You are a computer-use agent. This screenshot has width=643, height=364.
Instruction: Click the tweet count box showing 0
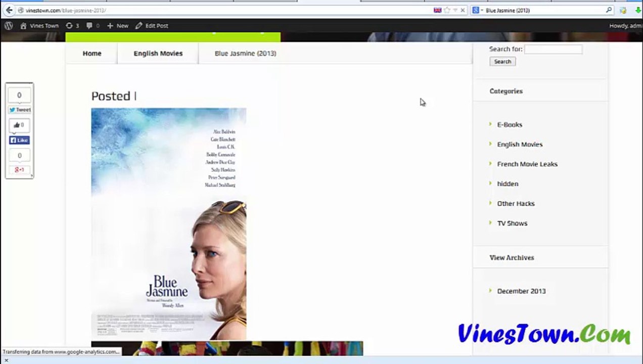tap(19, 95)
